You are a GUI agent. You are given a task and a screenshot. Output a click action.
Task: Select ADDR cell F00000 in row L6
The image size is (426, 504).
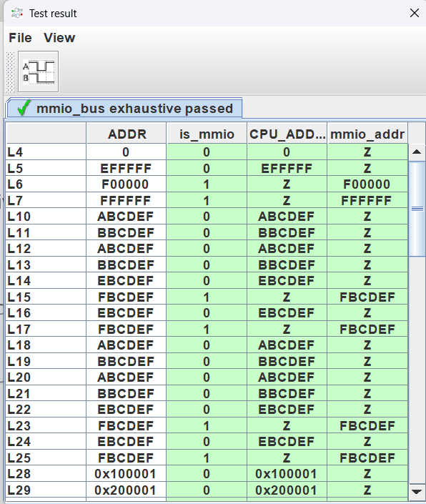click(x=127, y=184)
